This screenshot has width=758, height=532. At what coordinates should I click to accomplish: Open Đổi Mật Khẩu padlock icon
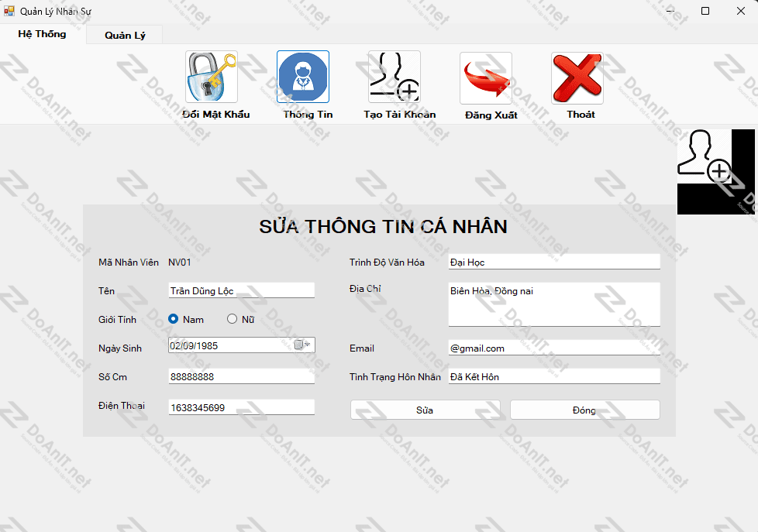pos(212,77)
